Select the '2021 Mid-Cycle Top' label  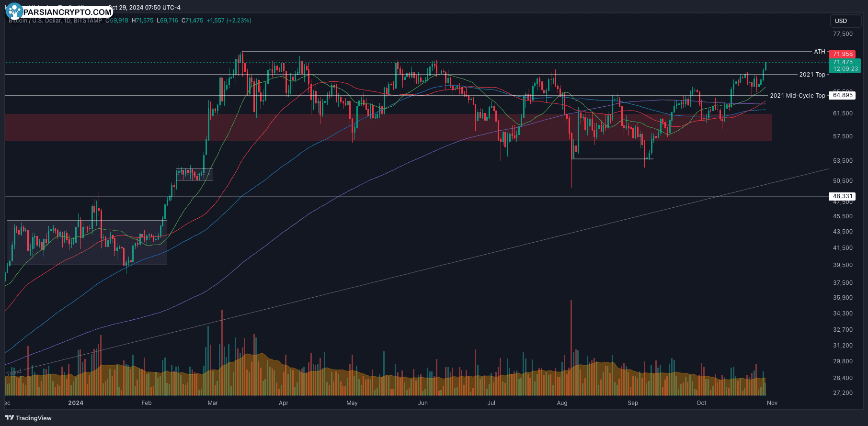click(x=797, y=96)
